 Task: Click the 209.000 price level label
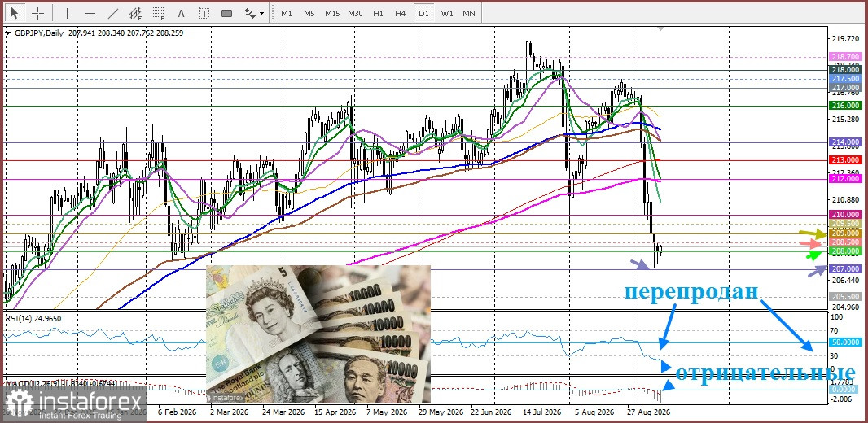click(x=845, y=233)
